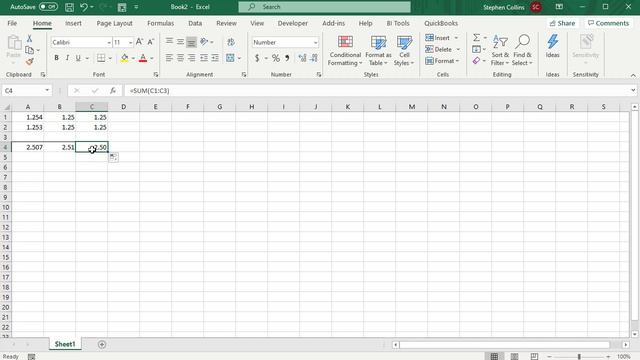Screen dimensions: 640x360
Task: Switch to the Formulas tab
Action: click(x=160, y=23)
